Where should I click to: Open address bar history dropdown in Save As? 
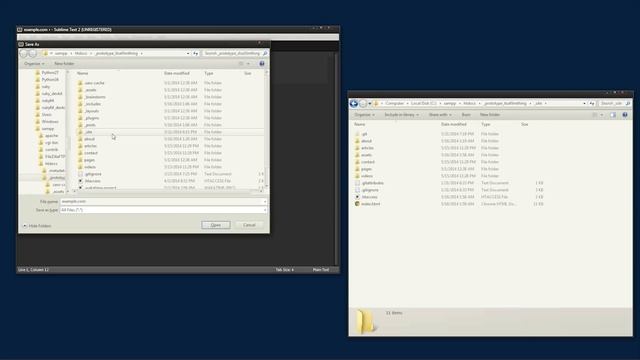tap(188, 53)
